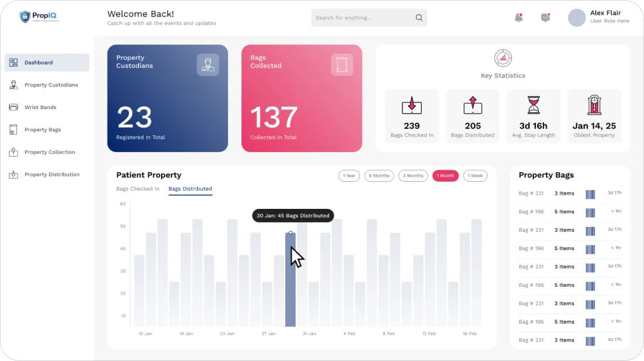Click the 205 Bags Distributed value

point(473,126)
